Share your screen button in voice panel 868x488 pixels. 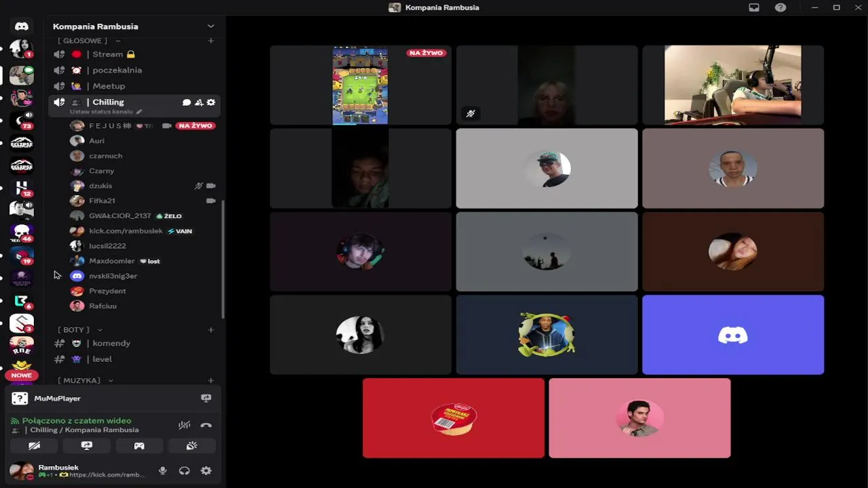pyautogui.click(x=87, y=445)
